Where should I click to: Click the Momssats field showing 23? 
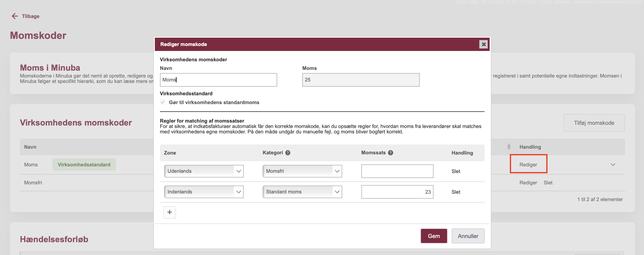tap(397, 192)
